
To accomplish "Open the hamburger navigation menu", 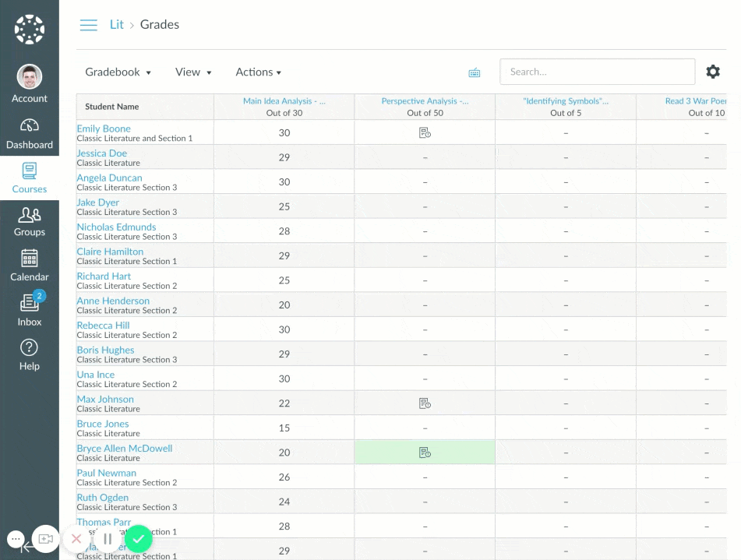I will (88, 24).
